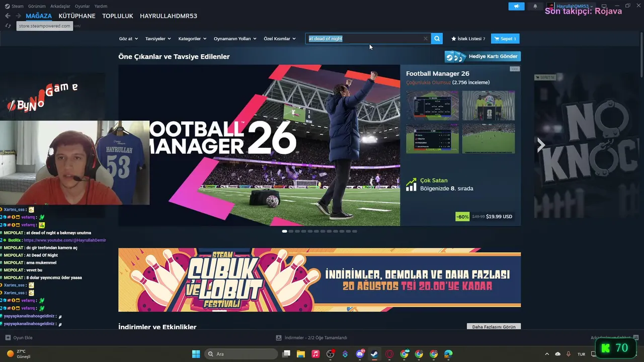Open Opera GX from taskbar
Screen dimensions: 644x362
pos(389,354)
